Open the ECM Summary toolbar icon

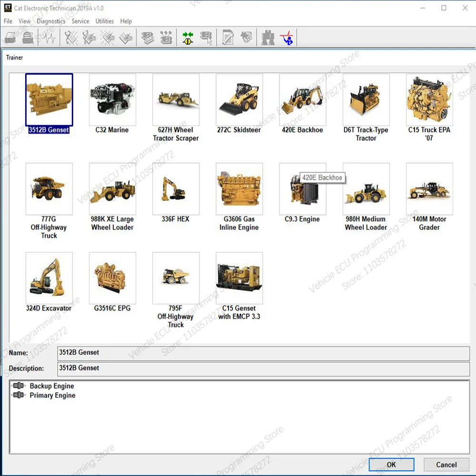tap(148, 38)
